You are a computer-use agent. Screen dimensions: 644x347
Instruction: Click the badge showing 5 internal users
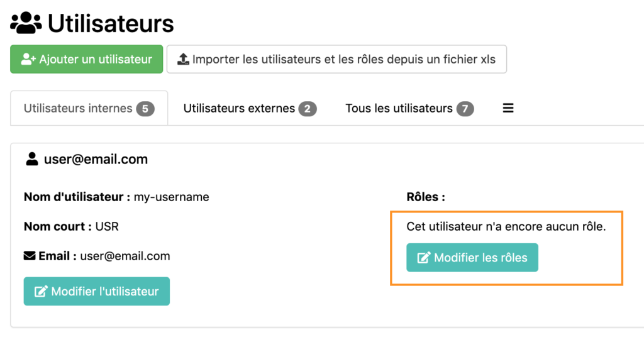tap(145, 109)
